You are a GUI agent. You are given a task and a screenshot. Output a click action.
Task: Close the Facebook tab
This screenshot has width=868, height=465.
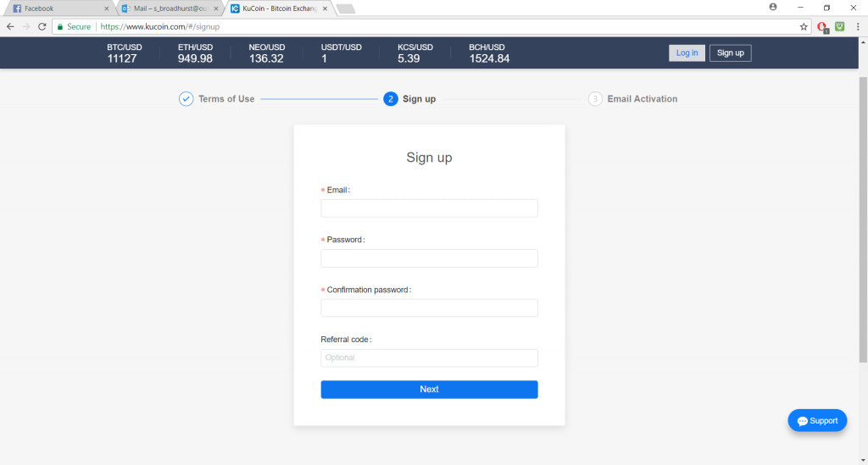tap(106, 8)
